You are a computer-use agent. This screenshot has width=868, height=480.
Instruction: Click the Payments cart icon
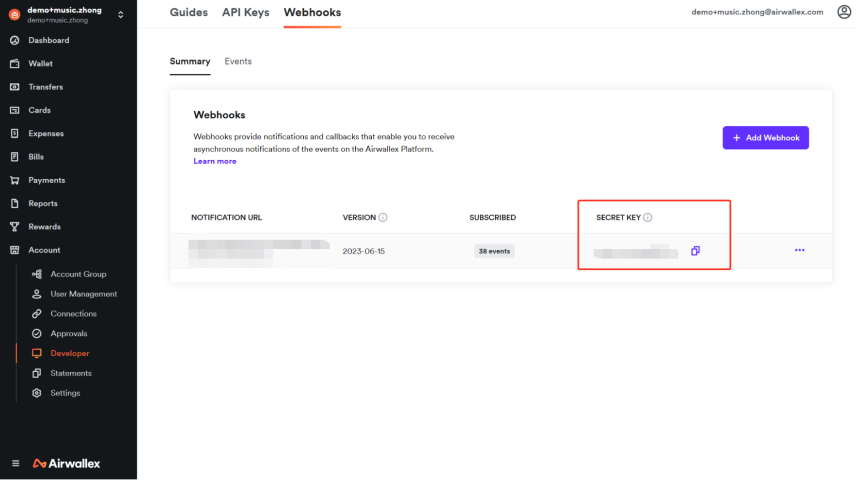[15, 180]
